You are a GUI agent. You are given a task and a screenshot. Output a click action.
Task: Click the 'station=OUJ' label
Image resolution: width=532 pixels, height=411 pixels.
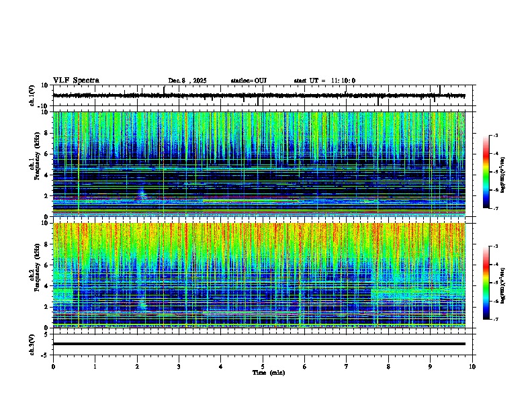click(x=249, y=81)
